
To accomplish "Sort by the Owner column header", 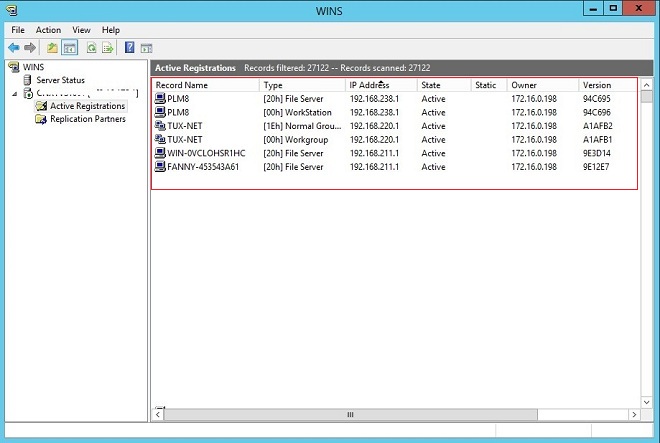I will (x=543, y=85).
